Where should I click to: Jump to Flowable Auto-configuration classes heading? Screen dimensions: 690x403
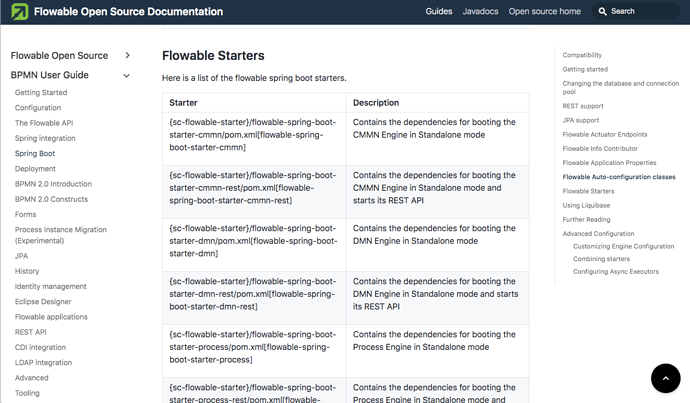pyautogui.click(x=619, y=177)
